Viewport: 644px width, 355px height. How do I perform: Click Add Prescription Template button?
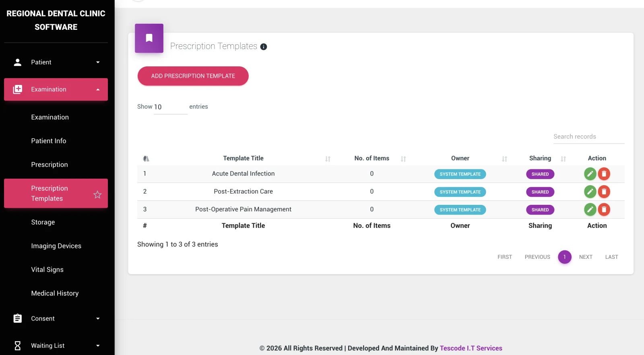tap(193, 76)
